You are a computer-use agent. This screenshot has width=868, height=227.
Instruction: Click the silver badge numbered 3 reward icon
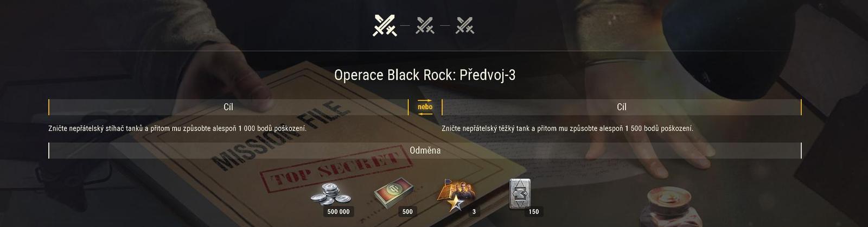[520, 194]
